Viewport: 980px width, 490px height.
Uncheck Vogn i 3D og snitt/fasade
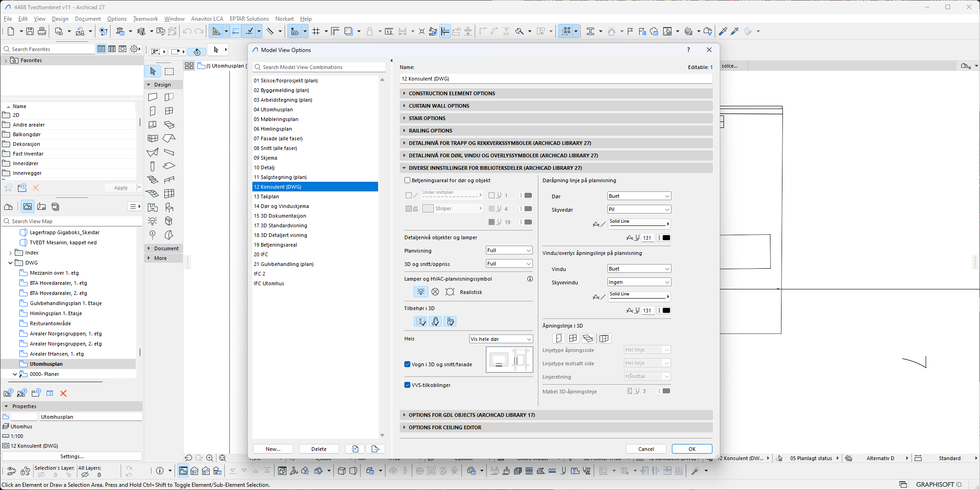(408, 364)
